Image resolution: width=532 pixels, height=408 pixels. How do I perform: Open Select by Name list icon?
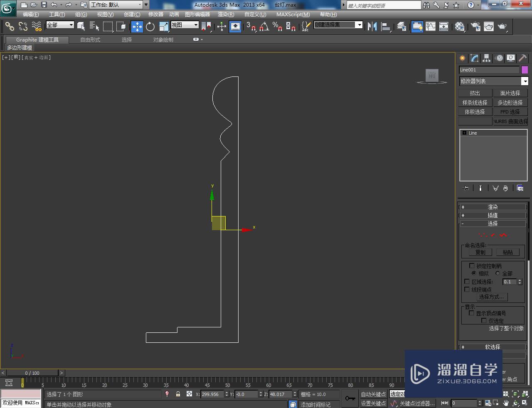coord(94,27)
